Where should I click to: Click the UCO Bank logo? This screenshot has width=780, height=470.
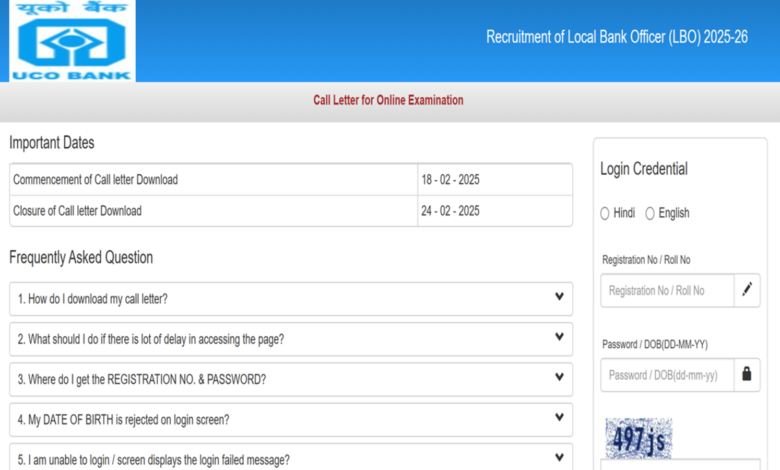pos(72,41)
